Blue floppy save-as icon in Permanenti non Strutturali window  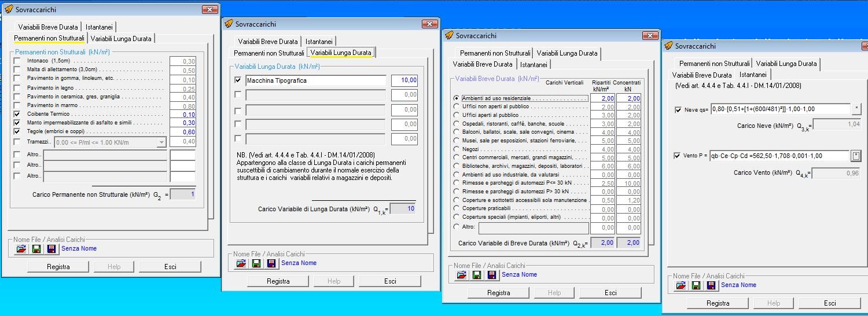pos(52,249)
